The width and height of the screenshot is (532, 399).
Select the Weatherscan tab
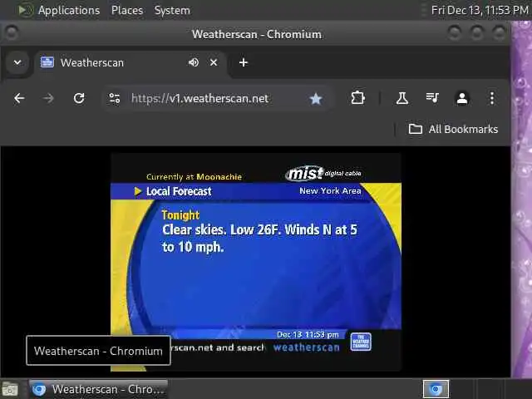pyautogui.click(x=131, y=63)
